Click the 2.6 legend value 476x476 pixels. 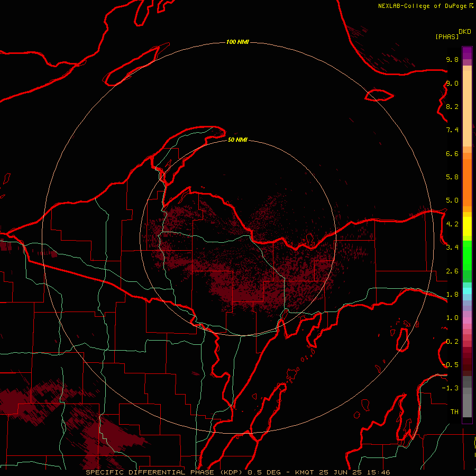(452, 271)
